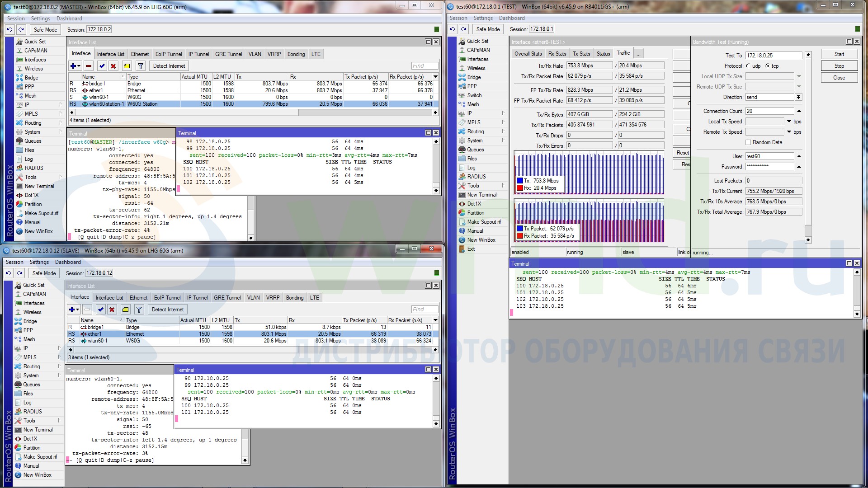
Task: Open Bridge in the TEST window sidebar
Action: point(474,77)
